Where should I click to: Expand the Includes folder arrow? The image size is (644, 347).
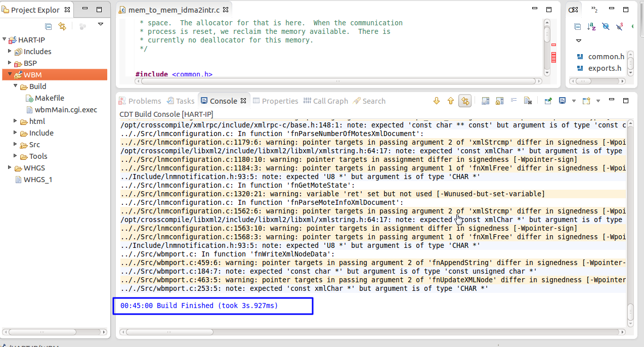coord(10,51)
